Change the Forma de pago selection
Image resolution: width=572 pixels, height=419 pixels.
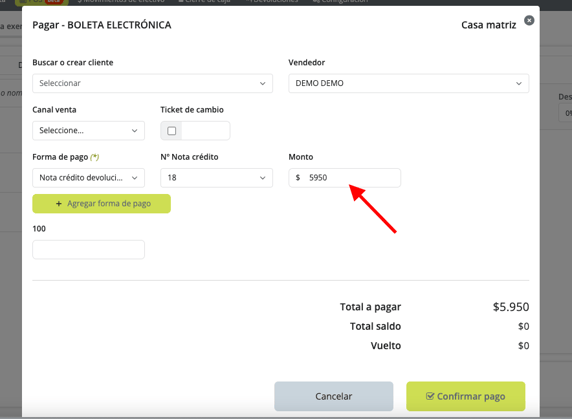89,178
